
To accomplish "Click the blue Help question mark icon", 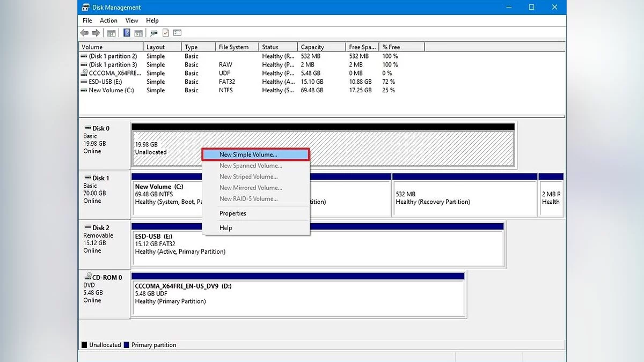I will [x=127, y=33].
